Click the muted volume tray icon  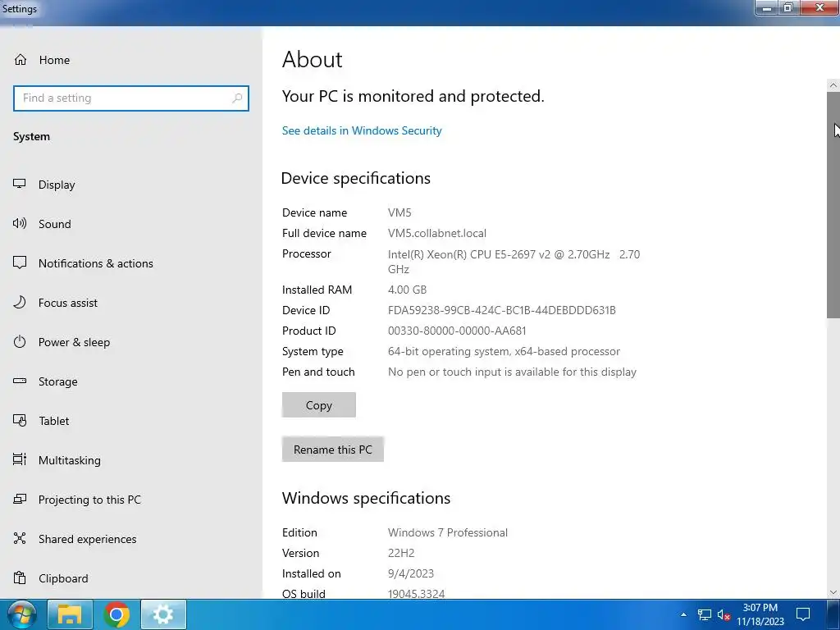pyautogui.click(x=724, y=614)
